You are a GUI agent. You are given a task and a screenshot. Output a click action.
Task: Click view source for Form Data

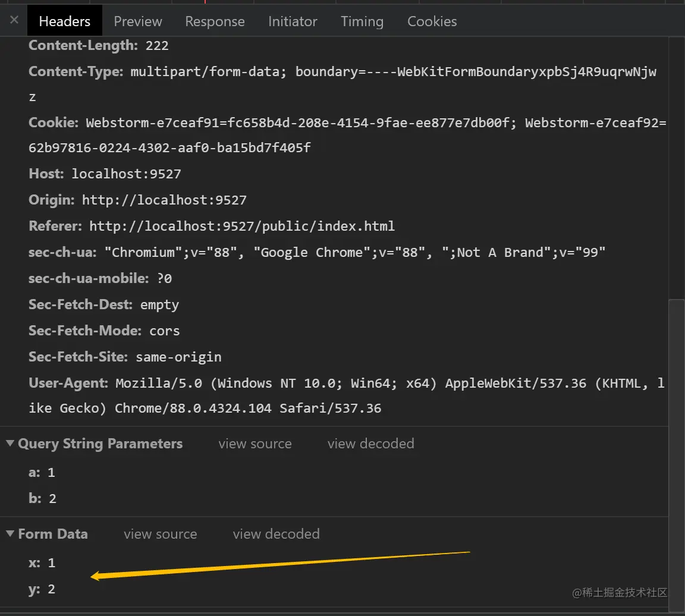click(160, 534)
